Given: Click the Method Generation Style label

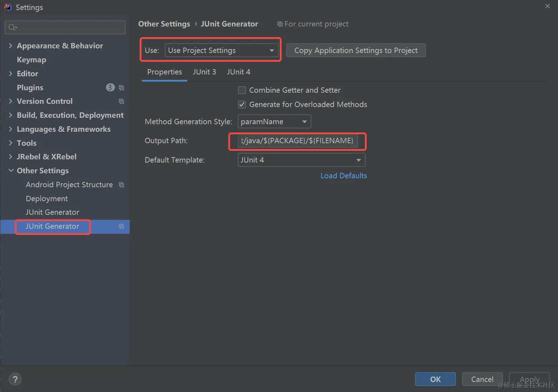Looking at the screenshot, I should [x=188, y=122].
